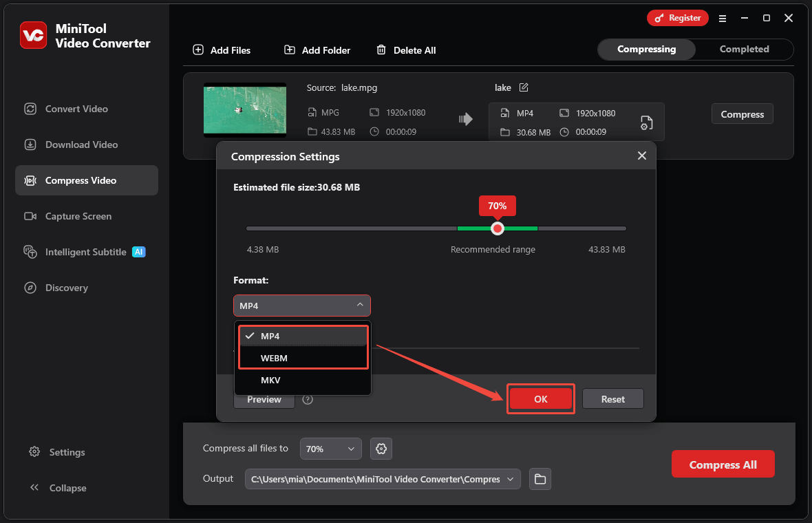Switch to the Completed tab

pyautogui.click(x=744, y=50)
